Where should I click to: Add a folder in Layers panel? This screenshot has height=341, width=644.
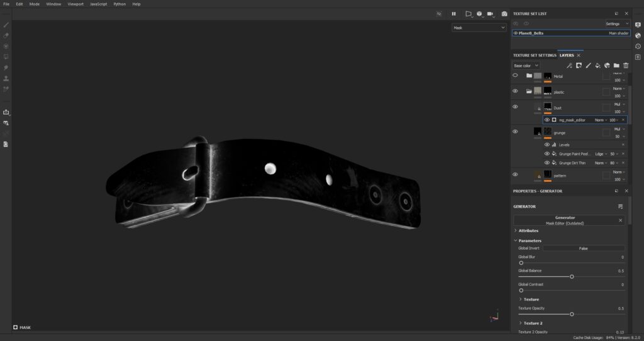pyautogui.click(x=616, y=65)
